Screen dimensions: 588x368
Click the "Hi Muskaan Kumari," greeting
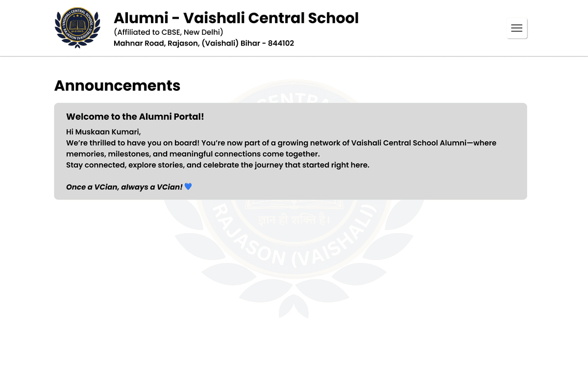(x=103, y=132)
